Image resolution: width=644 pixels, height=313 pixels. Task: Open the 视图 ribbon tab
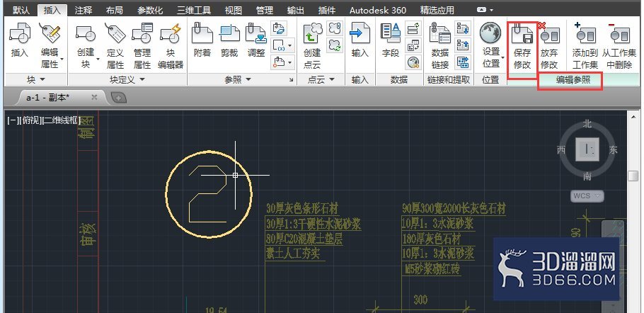pyautogui.click(x=234, y=10)
